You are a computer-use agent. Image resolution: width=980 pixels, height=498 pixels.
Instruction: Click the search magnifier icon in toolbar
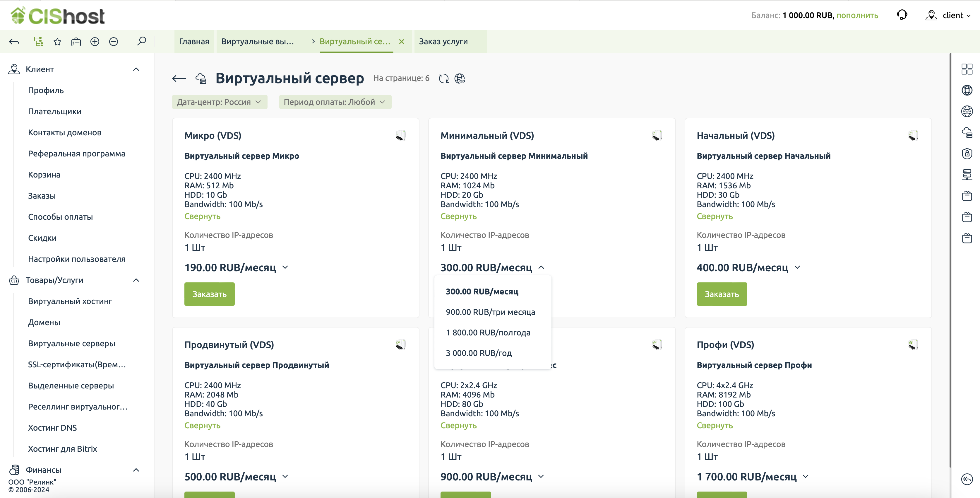click(x=141, y=41)
